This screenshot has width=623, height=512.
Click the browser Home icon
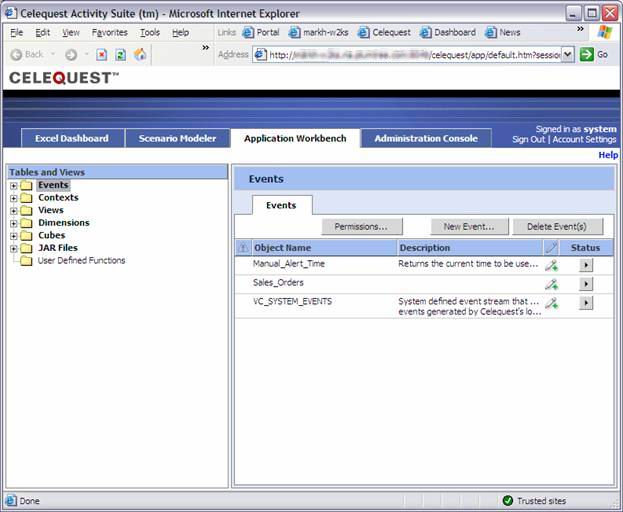(x=139, y=54)
